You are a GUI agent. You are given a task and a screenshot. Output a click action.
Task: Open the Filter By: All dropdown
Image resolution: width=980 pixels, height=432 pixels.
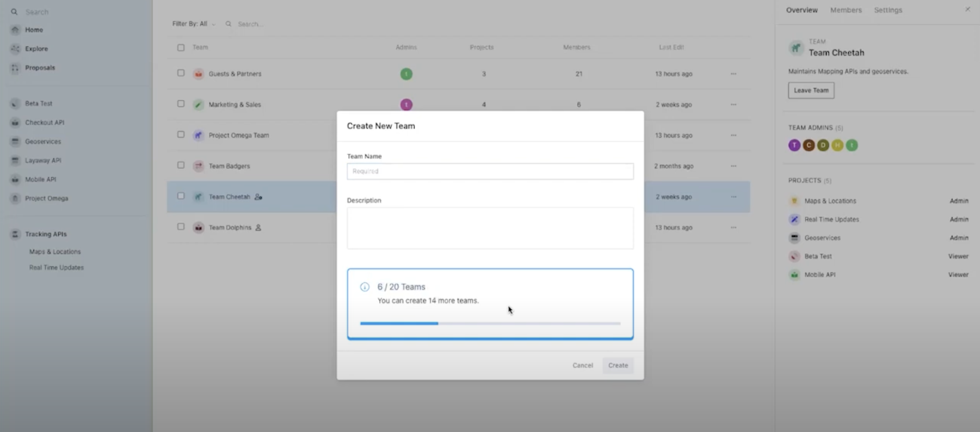194,24
